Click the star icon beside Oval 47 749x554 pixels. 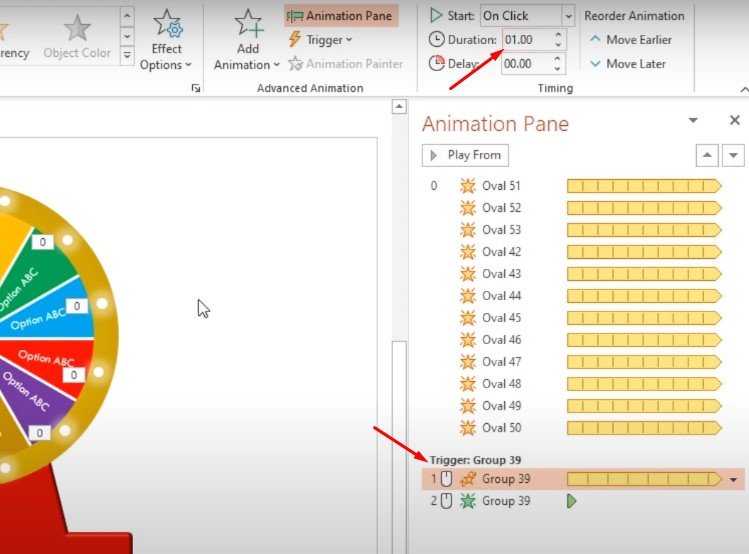(x=468, y=362)
